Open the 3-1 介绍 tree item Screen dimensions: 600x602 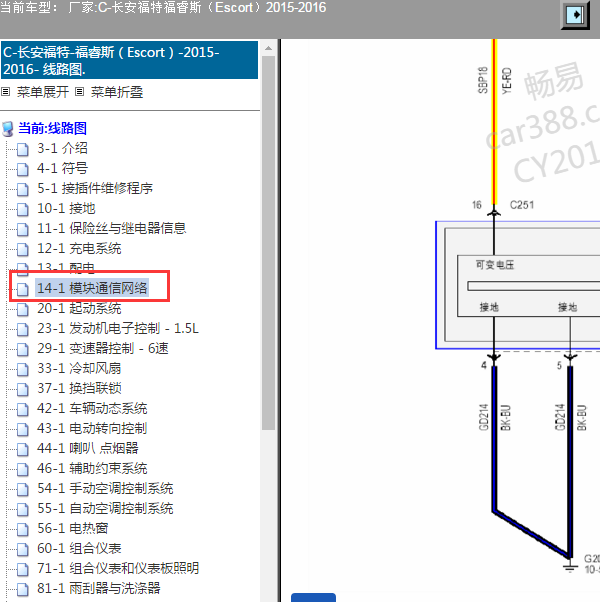62,148
